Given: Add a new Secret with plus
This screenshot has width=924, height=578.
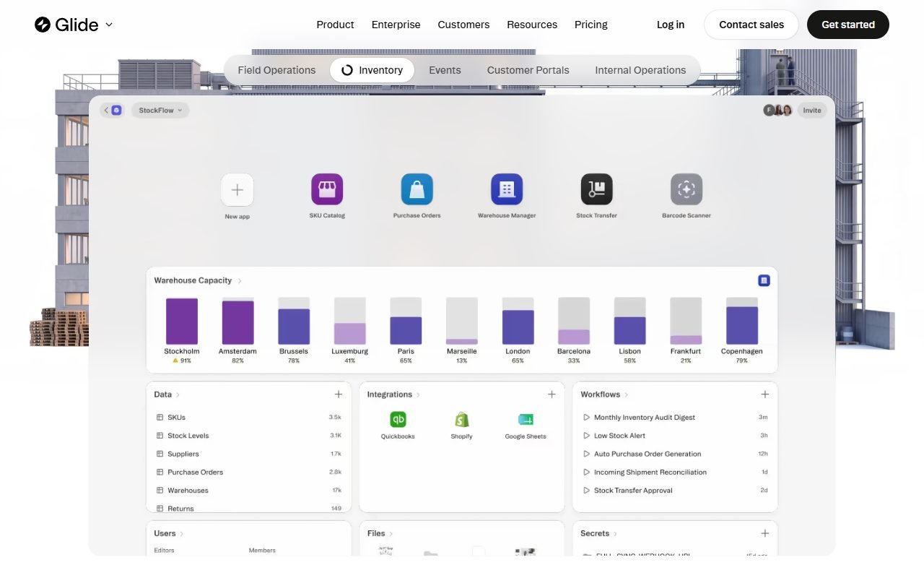Looking at the screenshot, I should tap(765, 533).
